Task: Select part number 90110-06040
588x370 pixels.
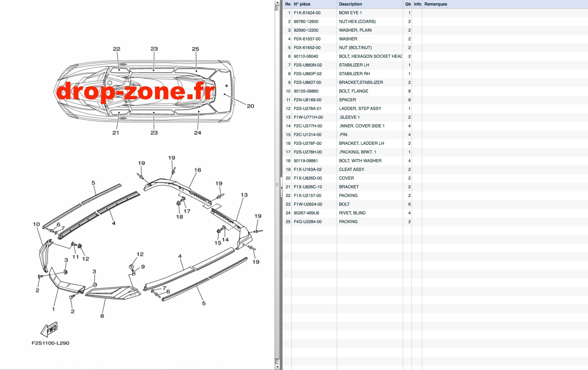Action: coord(306,56)
